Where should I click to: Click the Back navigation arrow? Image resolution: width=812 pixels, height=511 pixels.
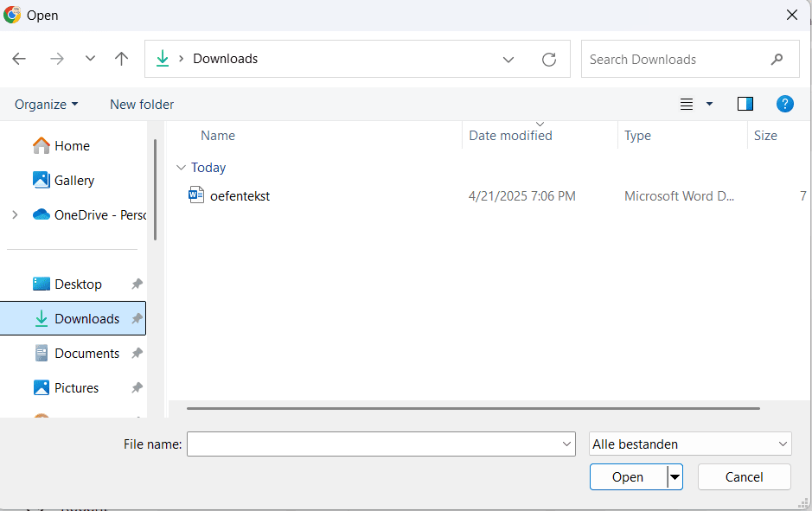(x=19, y=59)
